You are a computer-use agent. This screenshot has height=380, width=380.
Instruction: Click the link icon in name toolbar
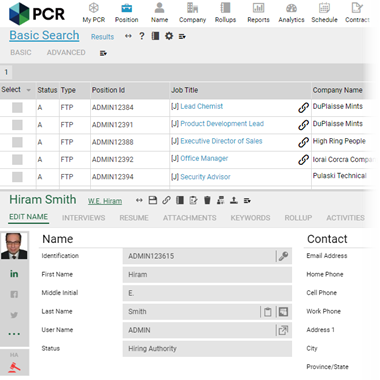166,200
